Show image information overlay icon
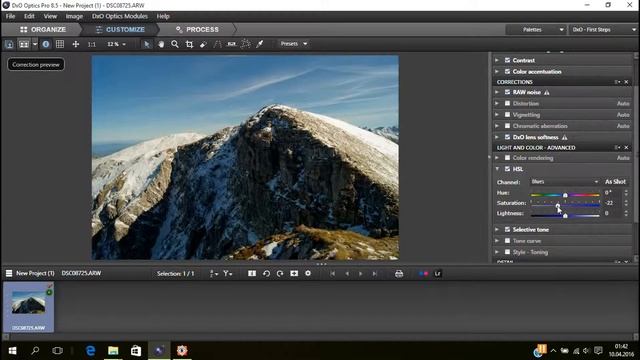Screen dimensions: 640x360 46,44
